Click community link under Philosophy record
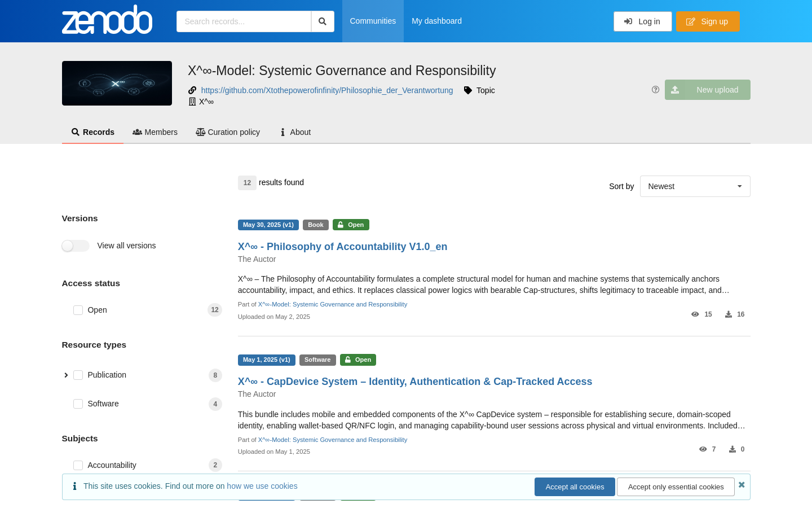 pos(333,304)
